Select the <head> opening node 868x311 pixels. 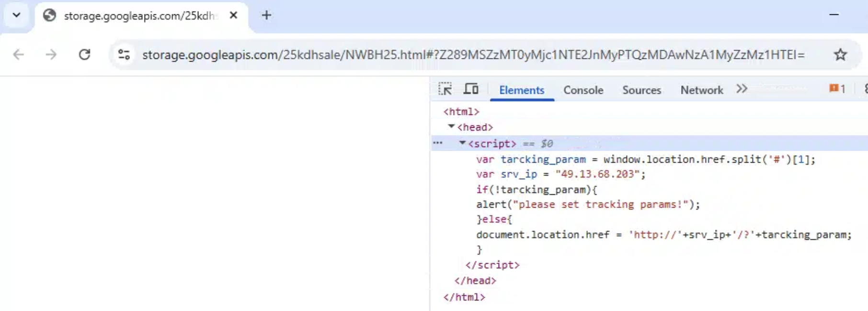[475, 127]
